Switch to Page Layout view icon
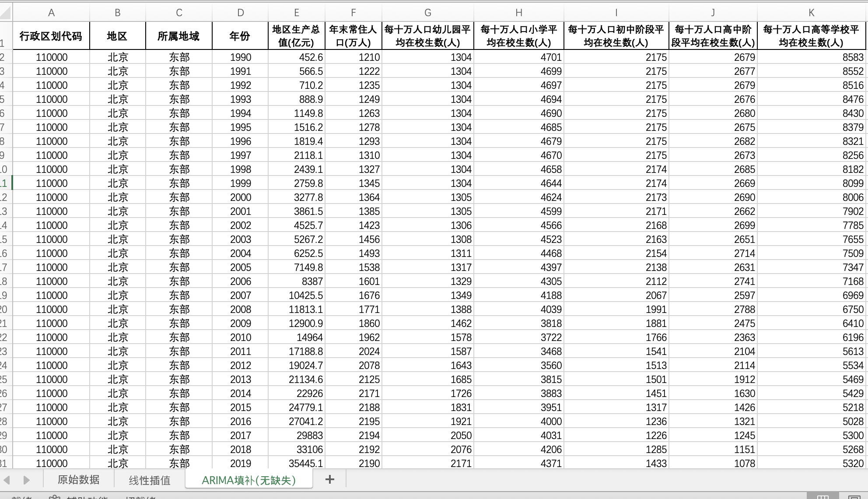 click(854, 497)
